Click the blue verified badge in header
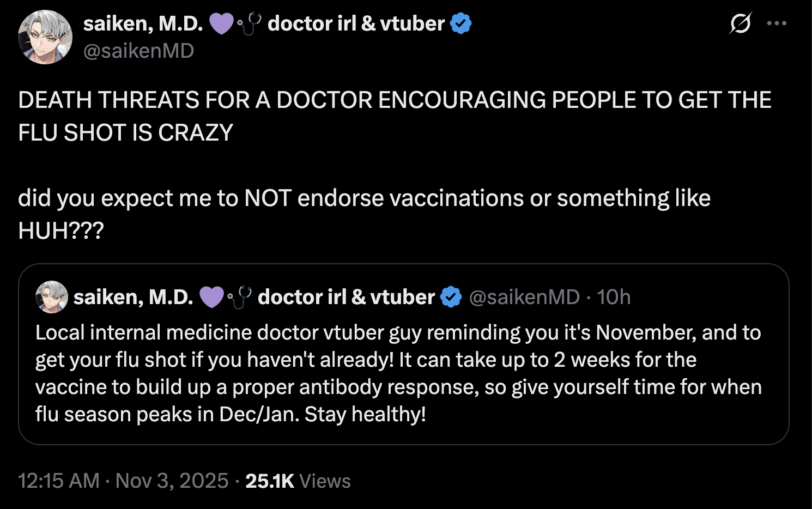The height and width of the screenshot is (509, 812). pos(461,23)
